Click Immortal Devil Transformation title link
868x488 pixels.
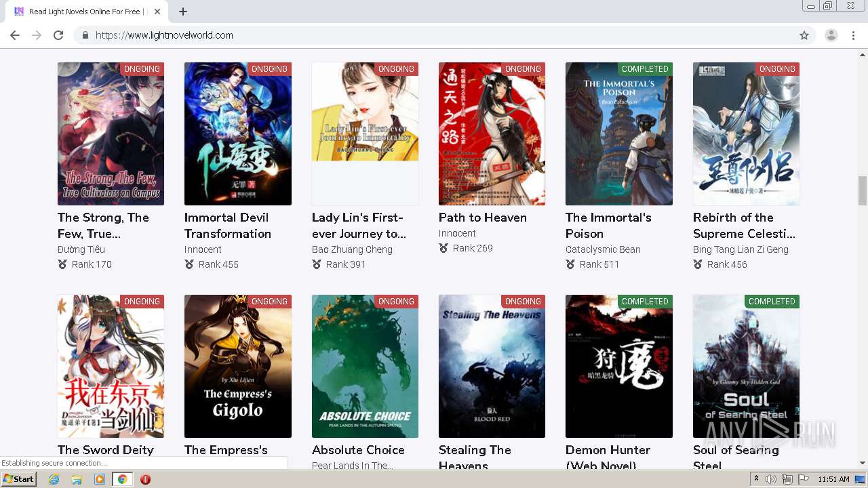coord(228,226)
